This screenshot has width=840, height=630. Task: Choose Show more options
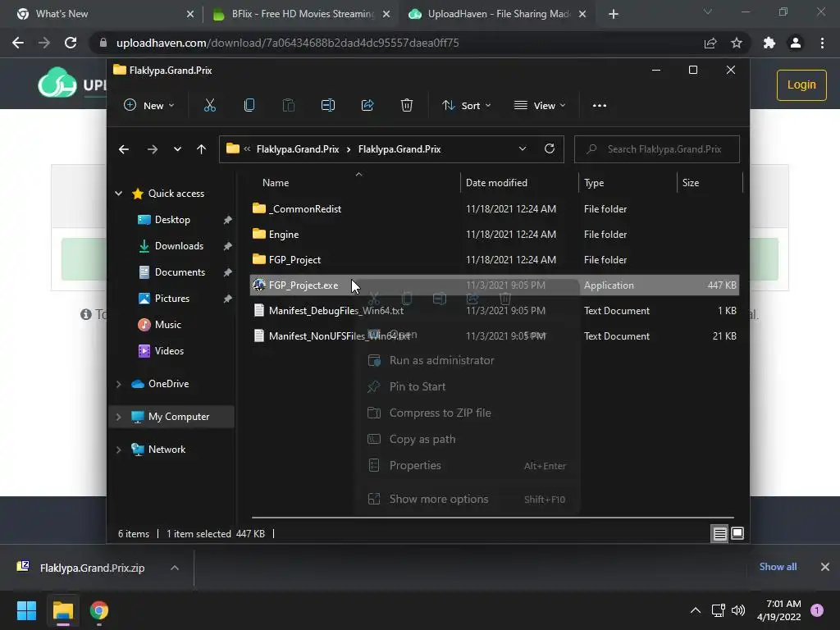pyautogui.click(x=467, y=500)
